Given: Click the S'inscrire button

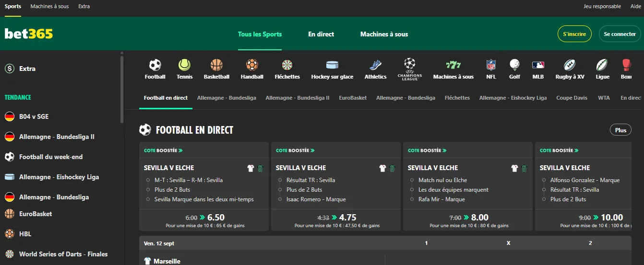Looking at the screenshot, I should tap(574, 34).
